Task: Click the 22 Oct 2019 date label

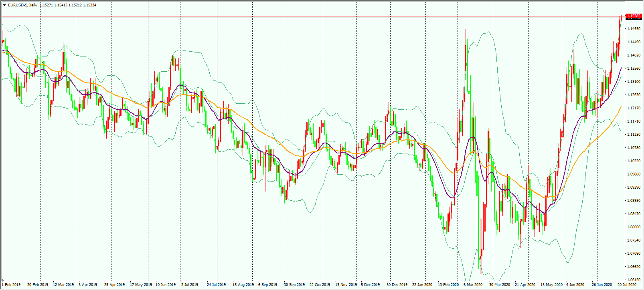Action: [x=320, y=285]
